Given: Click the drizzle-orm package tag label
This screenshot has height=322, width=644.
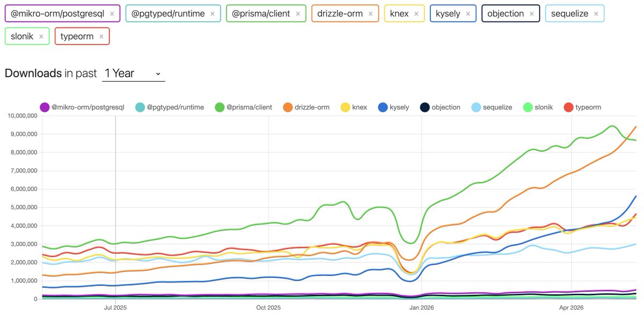Looking at the screenshot, I should click(x=340, y=13).
